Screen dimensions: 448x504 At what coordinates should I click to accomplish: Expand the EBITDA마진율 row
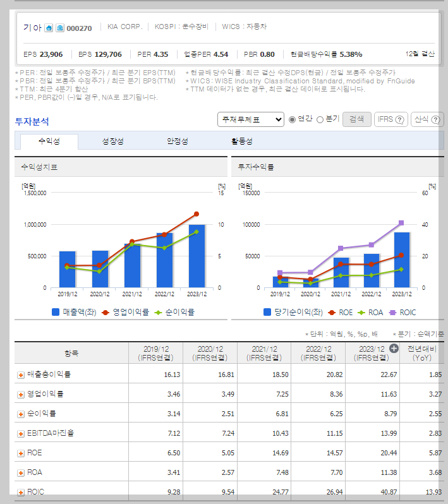(x=21, y=434)
